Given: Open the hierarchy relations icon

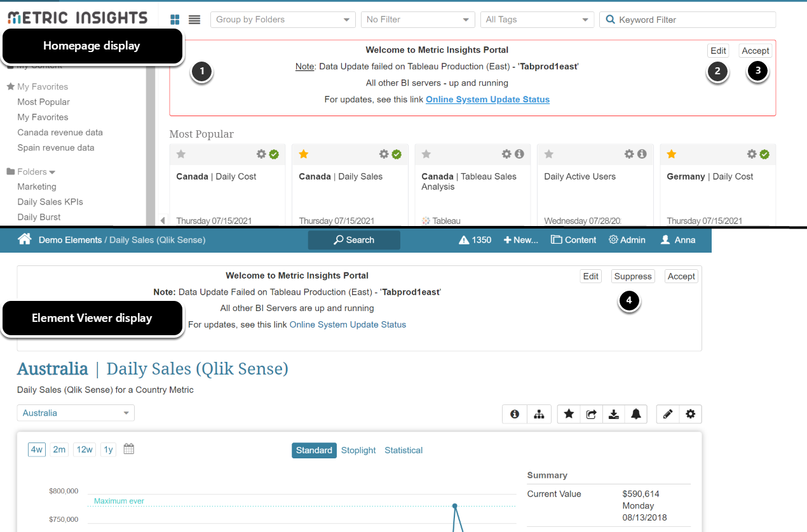Looking at the screenshot, I should coord(539,414).
